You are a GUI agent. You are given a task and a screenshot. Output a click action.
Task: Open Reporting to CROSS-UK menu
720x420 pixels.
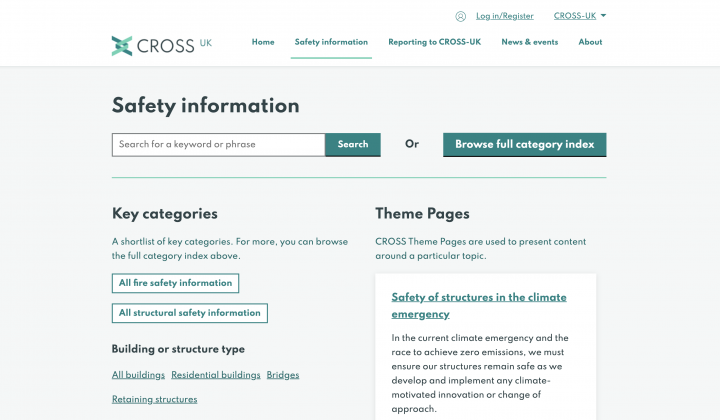434,42
